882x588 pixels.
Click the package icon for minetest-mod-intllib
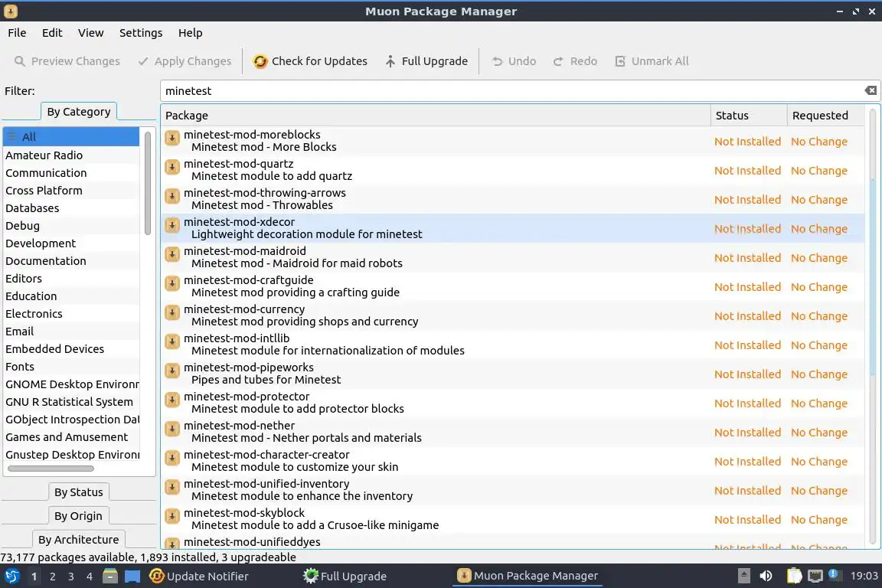click(172, 341)
